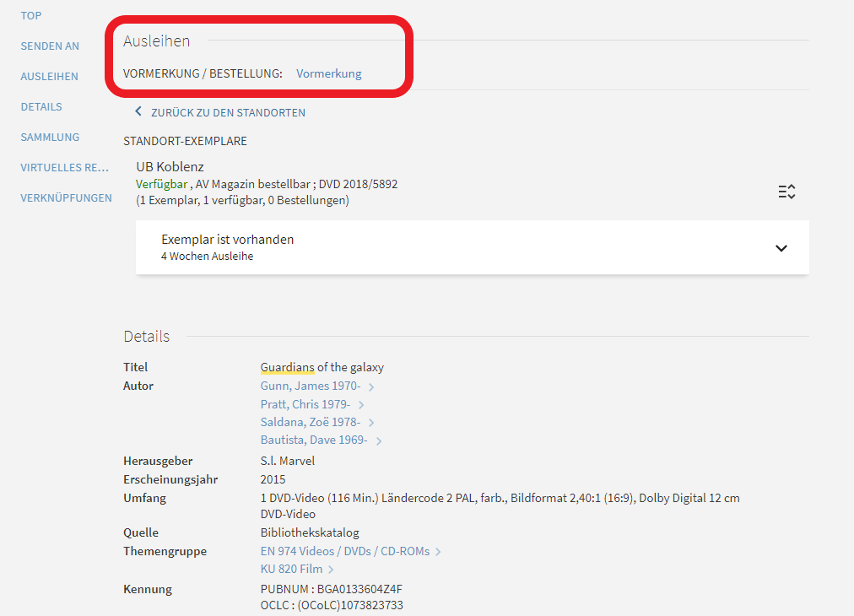Viewport: 854px width, 616px height.
Task: Click the 'Vormerkung' link
Action: (x=329, y=73)
